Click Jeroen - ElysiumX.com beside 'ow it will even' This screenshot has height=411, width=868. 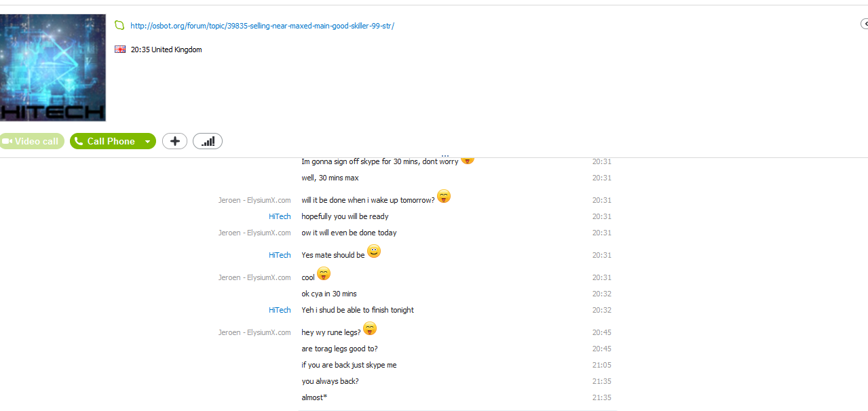point(254,233)
